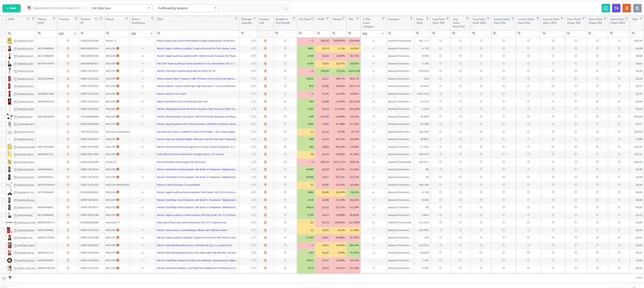Click the Parent ASIN column filter icon

tap(54, 19)
